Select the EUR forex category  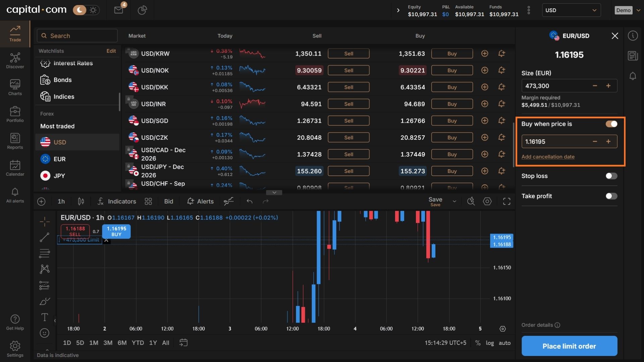pos(77,159)
